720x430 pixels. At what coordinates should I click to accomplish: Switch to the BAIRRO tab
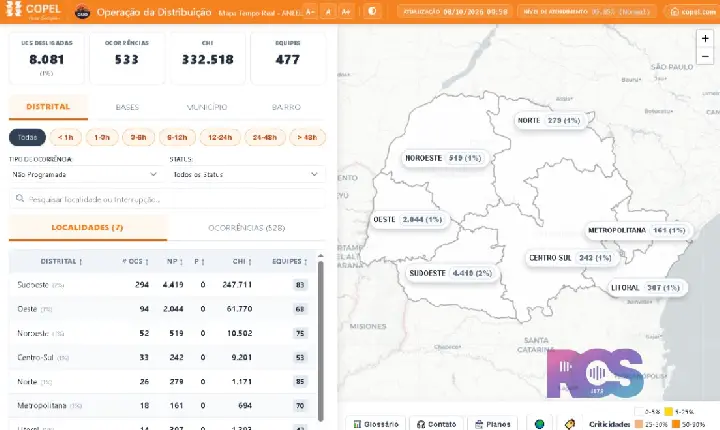[286, 107]
